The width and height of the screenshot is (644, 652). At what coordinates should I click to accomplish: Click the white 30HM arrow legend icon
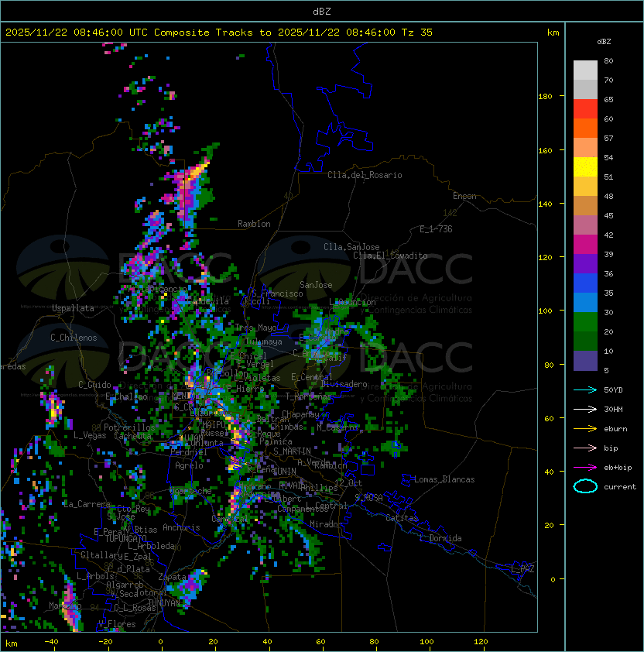[585, 409]
